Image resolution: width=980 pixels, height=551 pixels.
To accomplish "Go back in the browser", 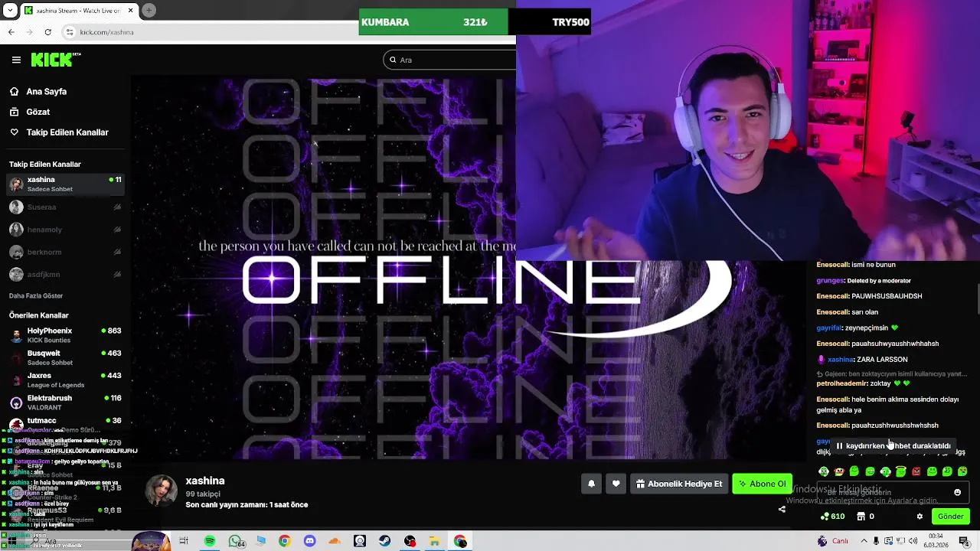I will (11, 32).
